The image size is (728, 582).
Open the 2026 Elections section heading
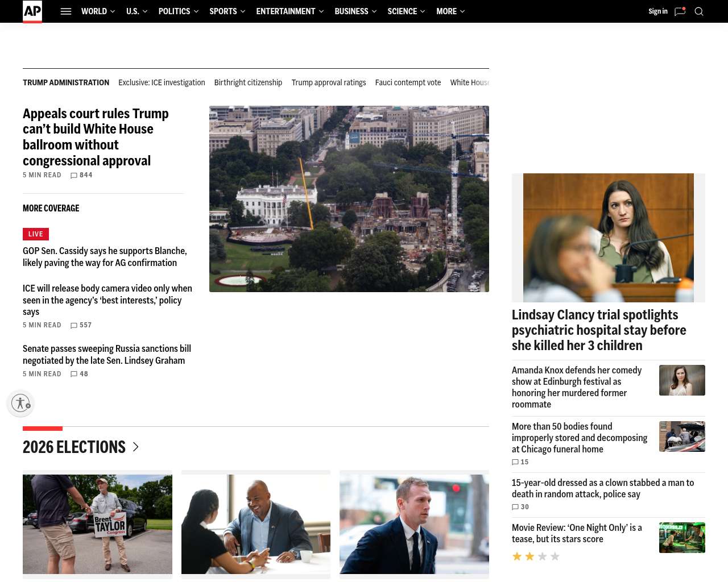tap(74, 447)
